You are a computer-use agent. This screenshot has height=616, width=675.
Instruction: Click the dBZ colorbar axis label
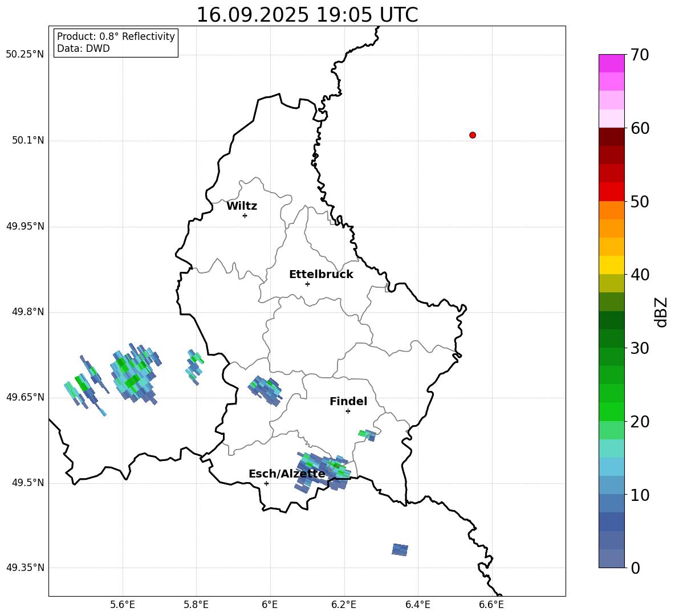[x=662, y=312]
